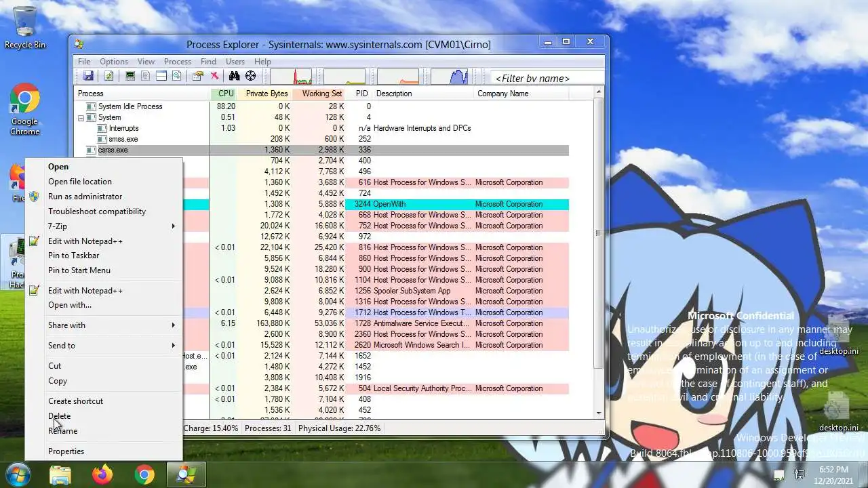Select Rename in the context menu
This screenshot has height=488, width=868.
104,431
